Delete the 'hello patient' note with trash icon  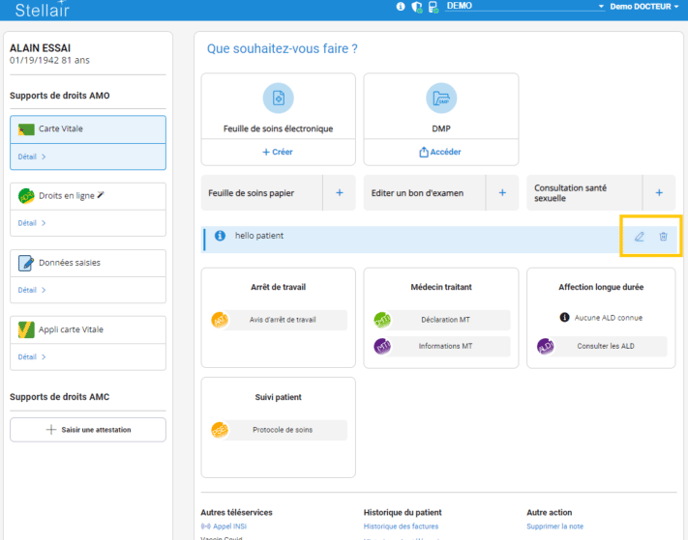coord(663,237)
